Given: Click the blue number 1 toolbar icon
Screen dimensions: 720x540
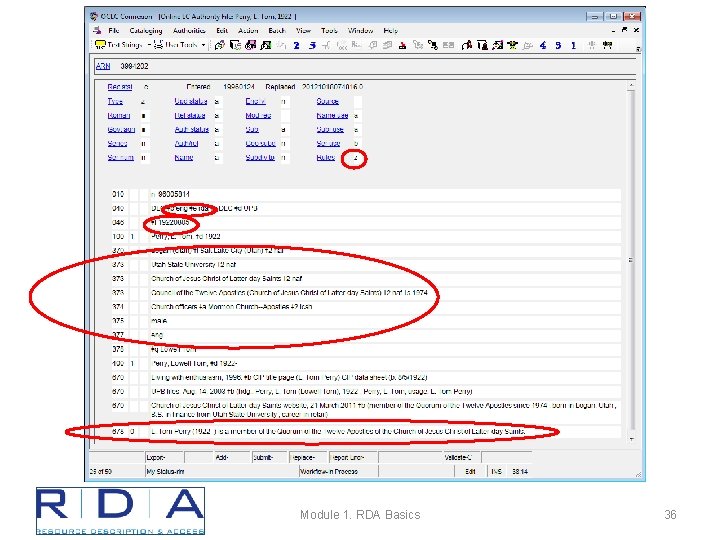Looking at the screenshot, I should tap(573, 45).
